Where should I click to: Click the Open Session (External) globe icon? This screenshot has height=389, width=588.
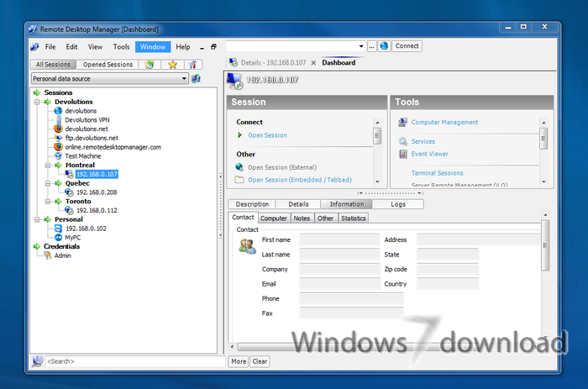point(239,167)
